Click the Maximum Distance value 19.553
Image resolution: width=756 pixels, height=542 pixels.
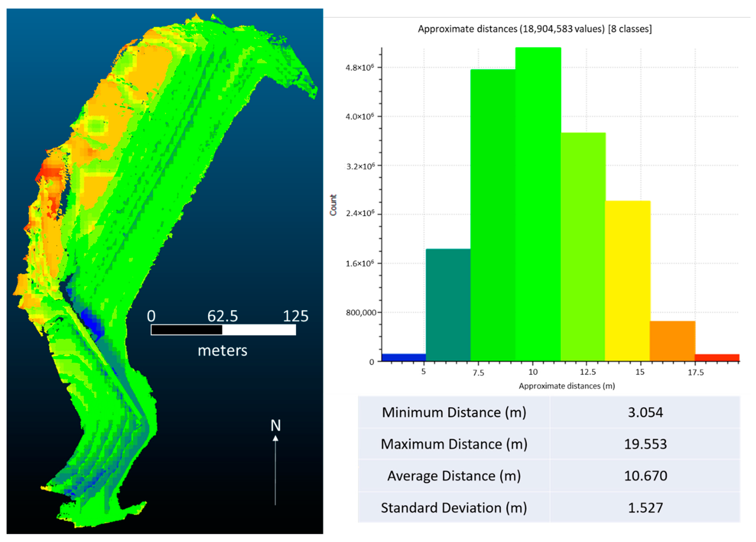pos(645,444)
